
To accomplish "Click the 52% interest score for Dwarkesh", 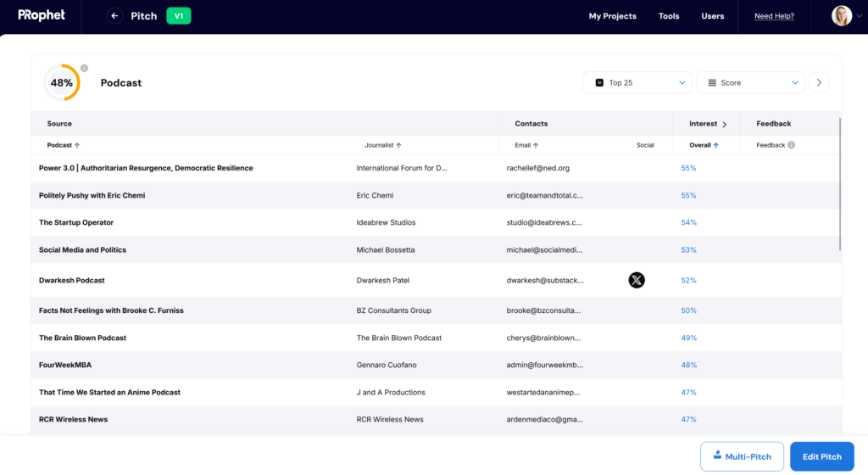I will pos(688,280).
